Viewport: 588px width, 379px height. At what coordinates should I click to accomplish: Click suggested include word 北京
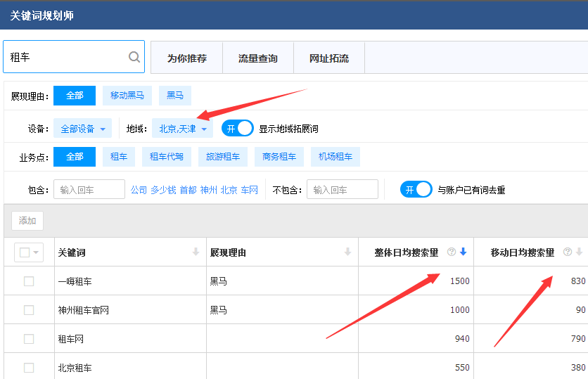[229, 190]
